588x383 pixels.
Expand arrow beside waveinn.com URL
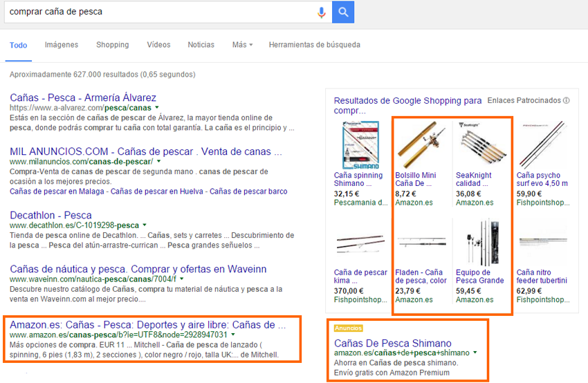[181, 279]
